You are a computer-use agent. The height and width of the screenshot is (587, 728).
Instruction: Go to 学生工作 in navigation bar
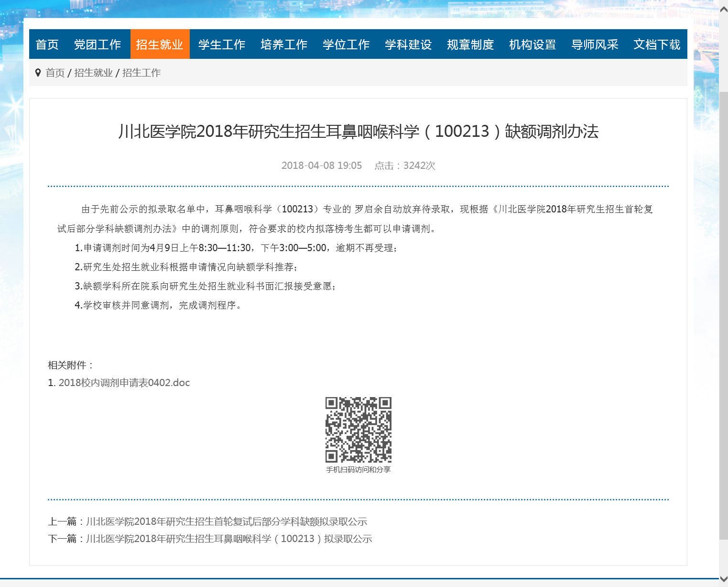click(222, 44)
